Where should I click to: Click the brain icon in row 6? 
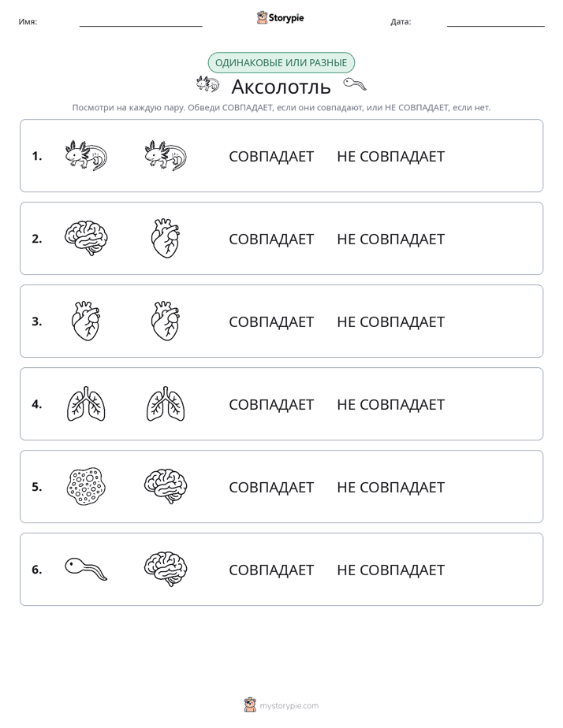point(166,569)
